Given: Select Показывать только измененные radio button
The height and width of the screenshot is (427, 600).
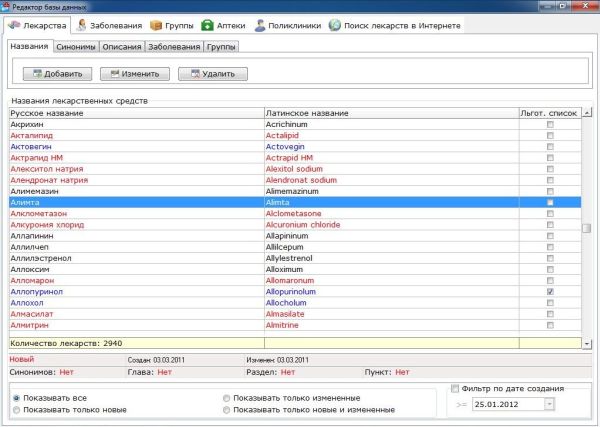Looking at the screenshot, I should pos(227,398).
